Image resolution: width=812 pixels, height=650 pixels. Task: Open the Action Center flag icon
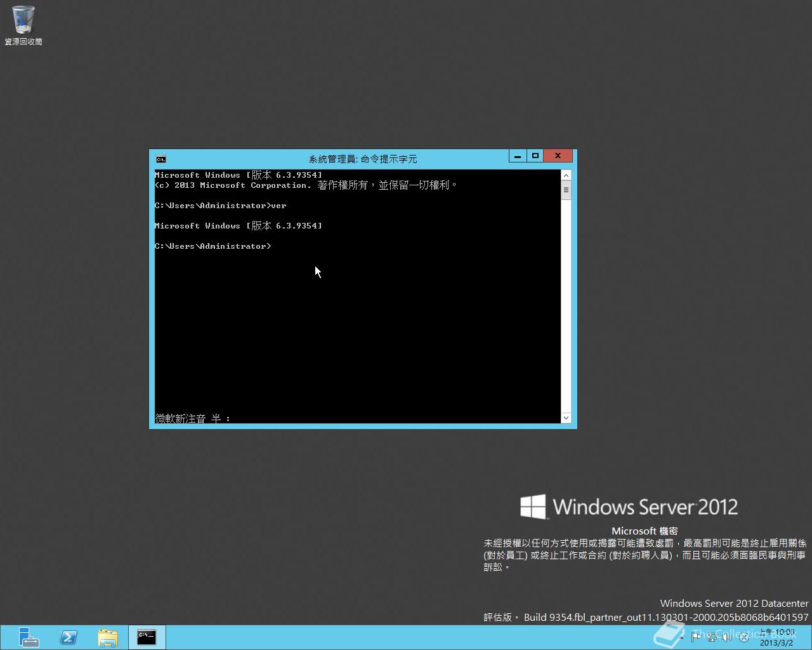click(x=696, y=637)
